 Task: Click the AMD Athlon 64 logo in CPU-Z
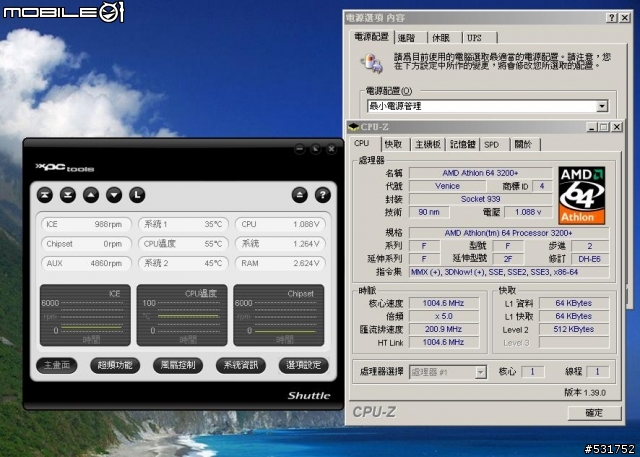click(581, 195)
